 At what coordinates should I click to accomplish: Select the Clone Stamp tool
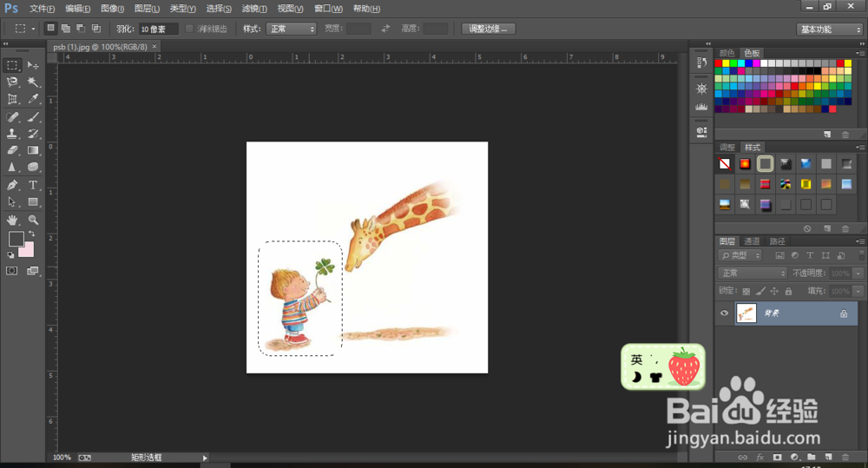[12, 134]
